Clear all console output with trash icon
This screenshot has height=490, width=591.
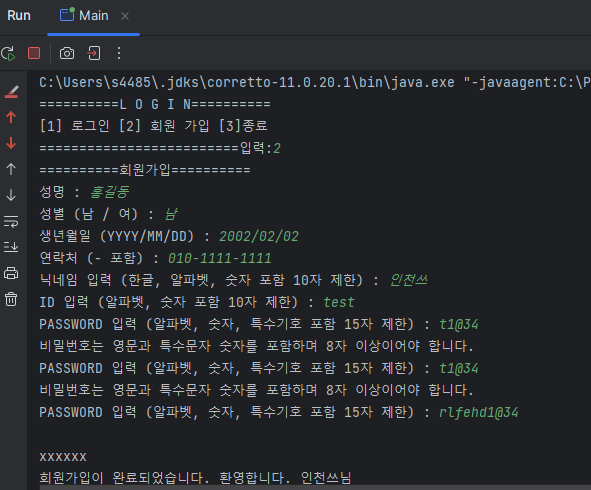[11, 299]
